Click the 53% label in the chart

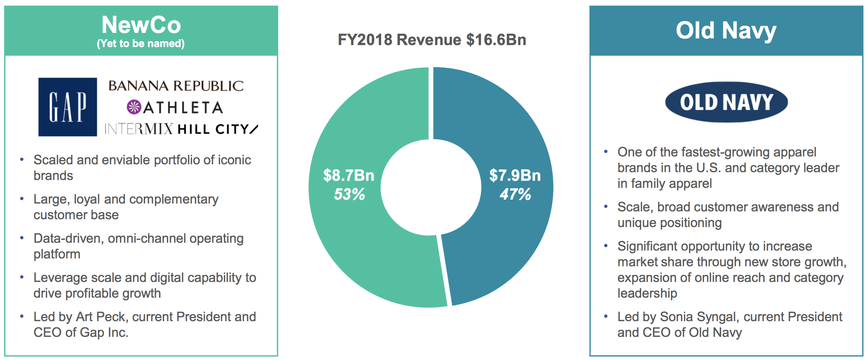349,194
